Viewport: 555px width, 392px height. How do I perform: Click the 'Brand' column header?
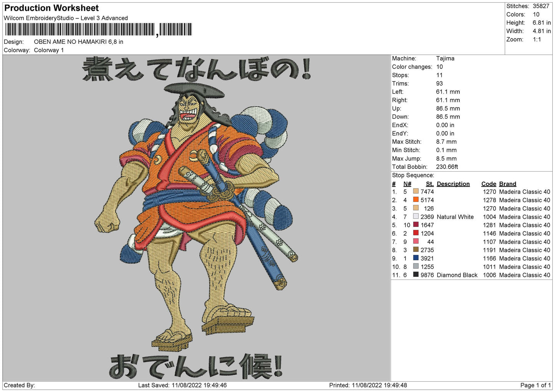tap(508, 184)
